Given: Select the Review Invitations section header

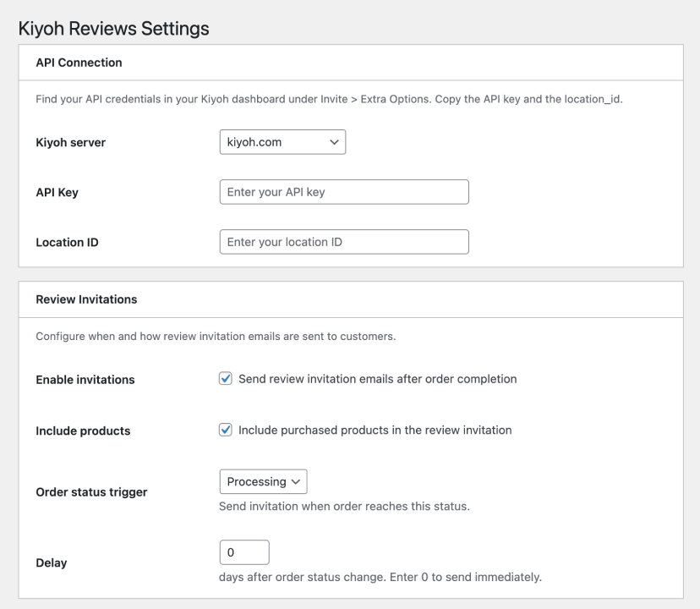Looking at the screenshot, I should point(86,299).
